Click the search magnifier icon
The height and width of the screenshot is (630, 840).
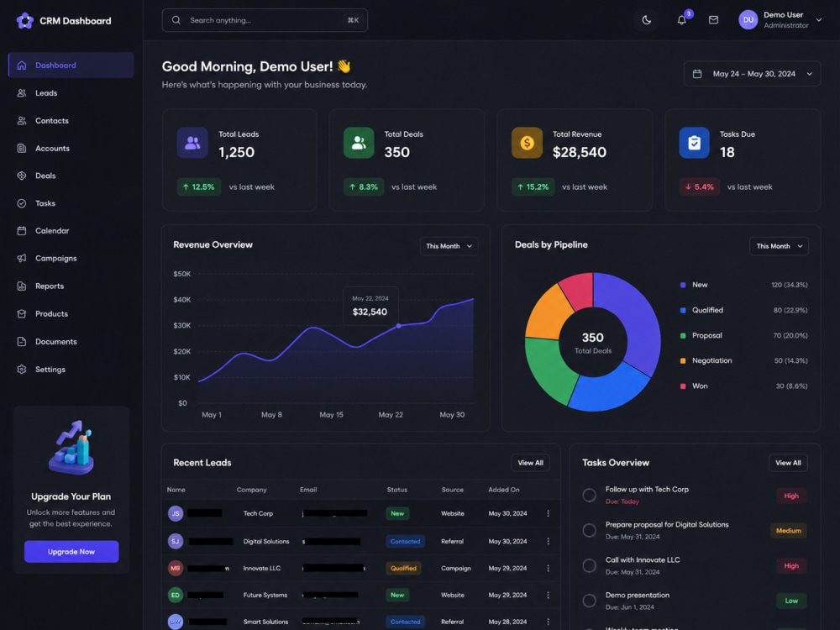(x=176, y=20)
